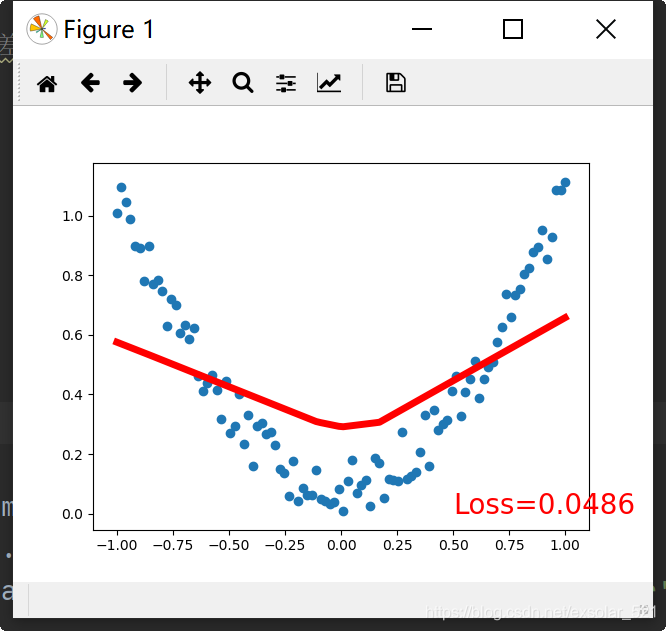Click the red Loss=0.0486 text
This screenshot has height=631, width=666.
coord(544,504)
